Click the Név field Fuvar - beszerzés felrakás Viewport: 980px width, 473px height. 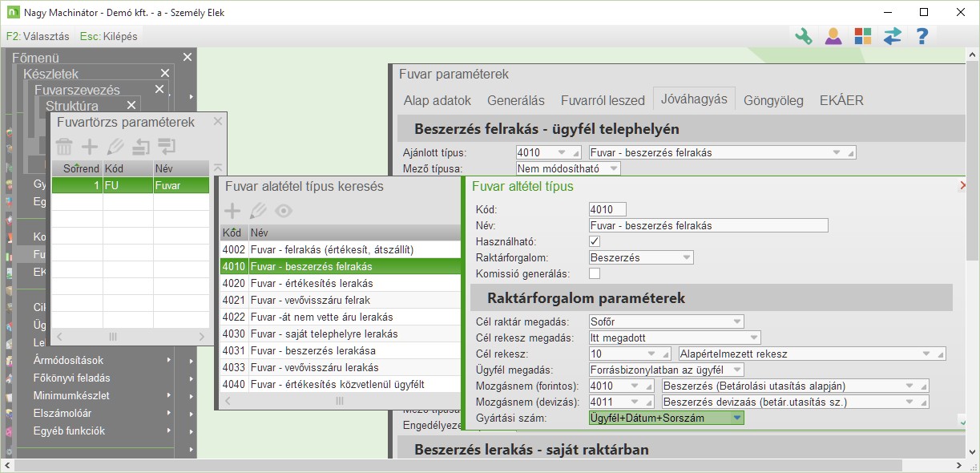(708, 225)
